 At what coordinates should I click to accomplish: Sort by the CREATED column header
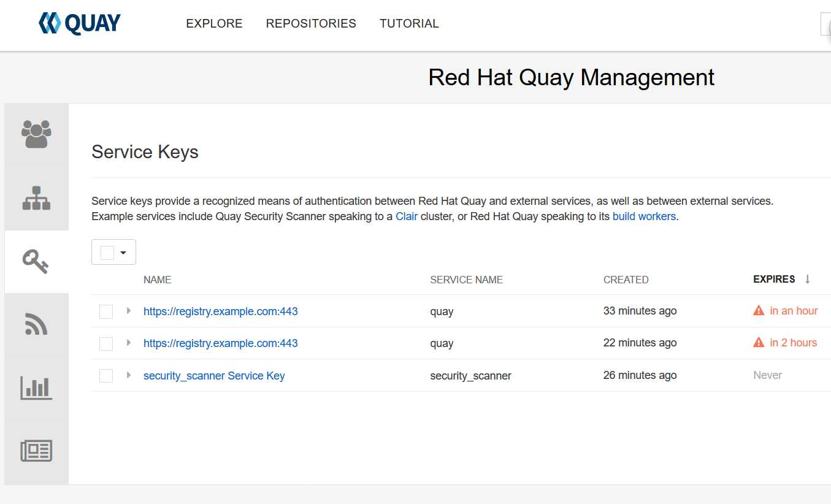coord(626,280)
